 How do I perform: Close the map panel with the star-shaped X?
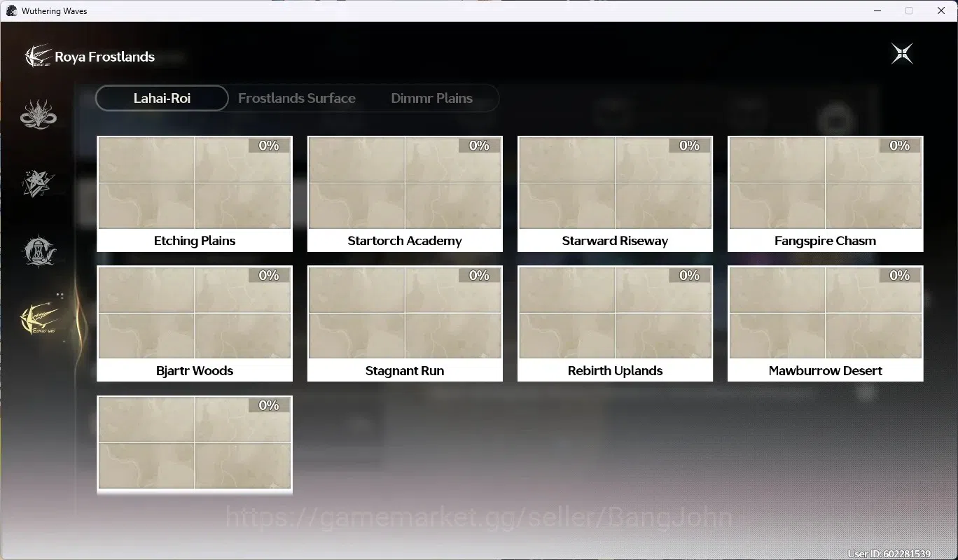pyautogui.click(x=902, y=53)
